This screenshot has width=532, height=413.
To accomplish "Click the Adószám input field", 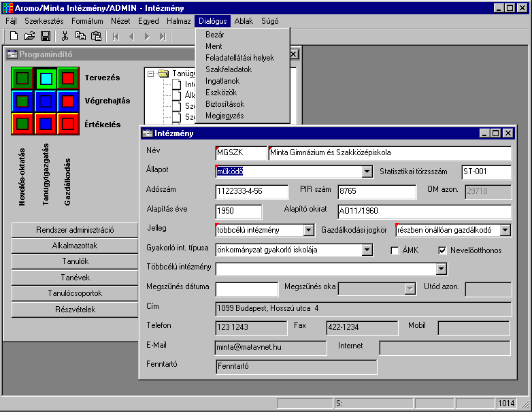I will 252,192.
